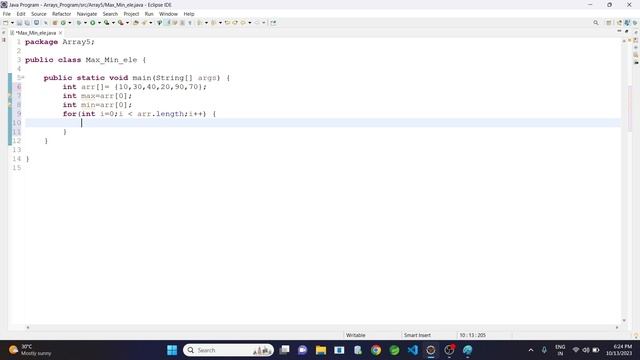Click the warning marker on line 8

tap(10, 105)
